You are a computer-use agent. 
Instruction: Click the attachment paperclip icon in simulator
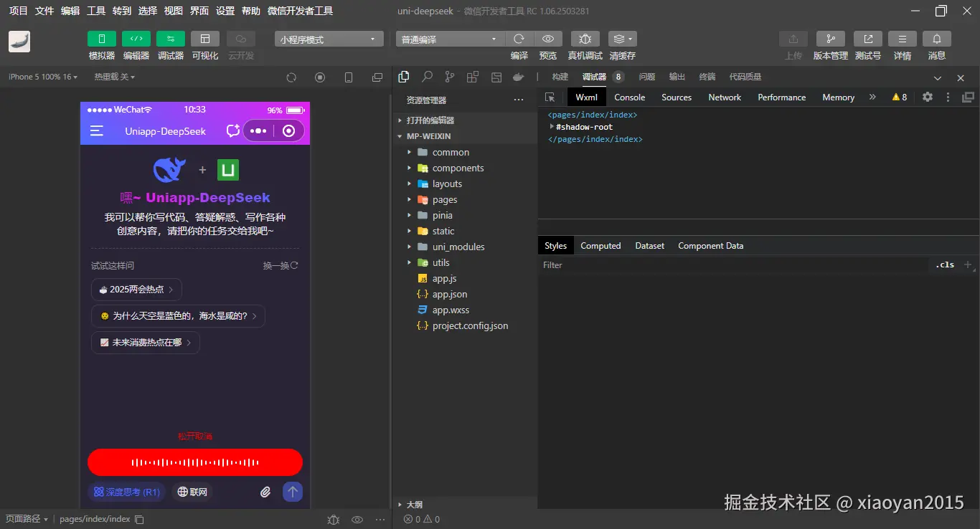(x=265, y=492)
